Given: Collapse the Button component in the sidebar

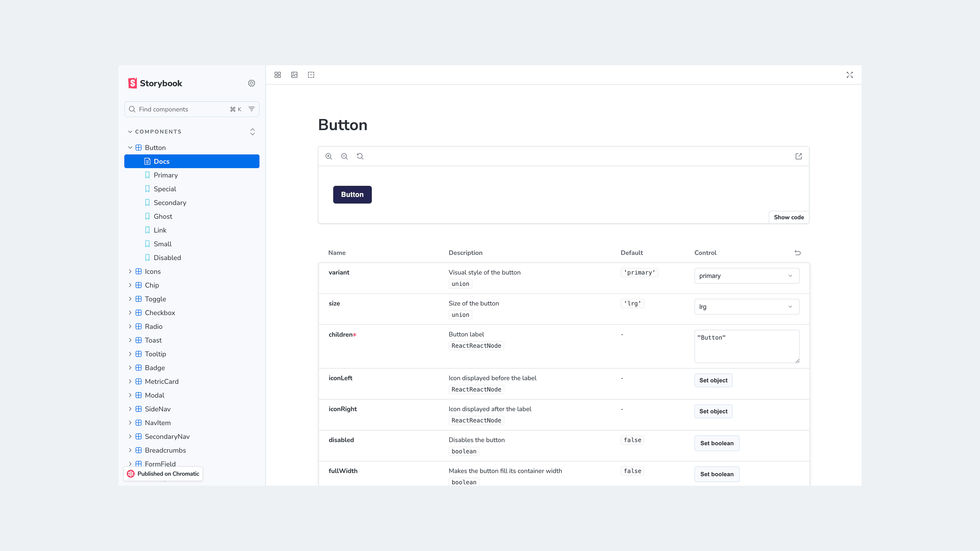Looking at the screenshot, I should [130, 148].
